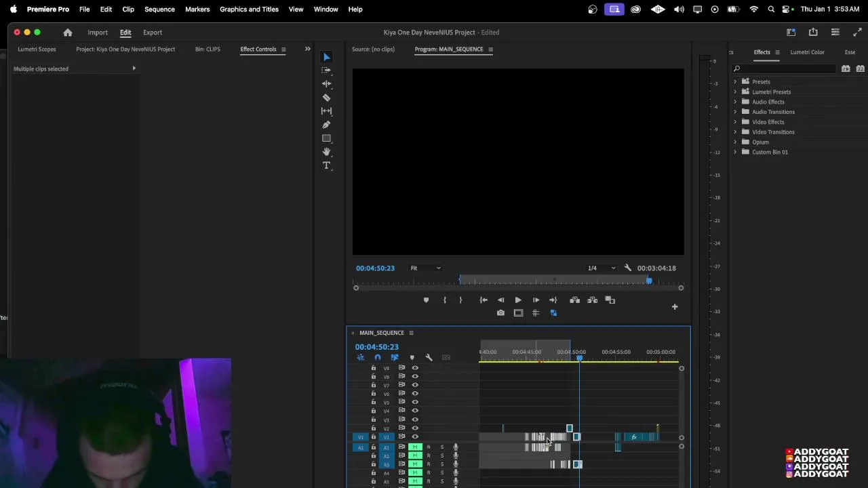Hide track V5 with eye icon

(415, 402)
